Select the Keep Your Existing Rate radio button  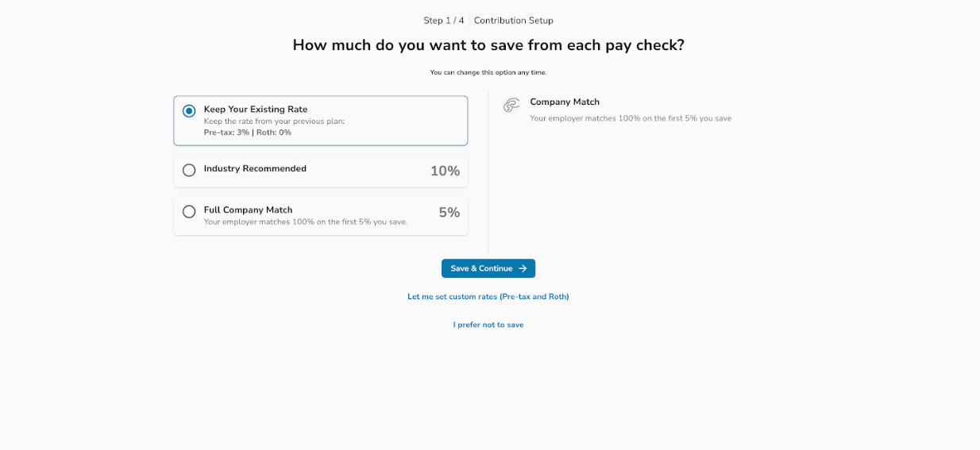click(189, 111)
